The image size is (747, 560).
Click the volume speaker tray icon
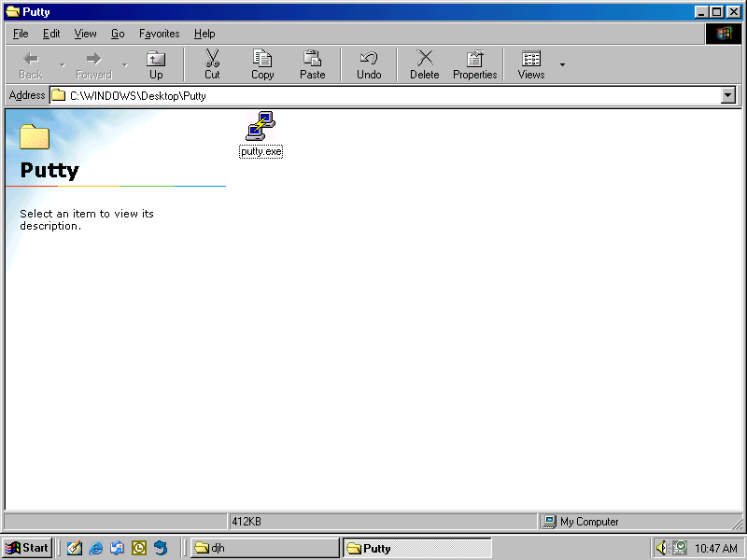coord(661,548)
